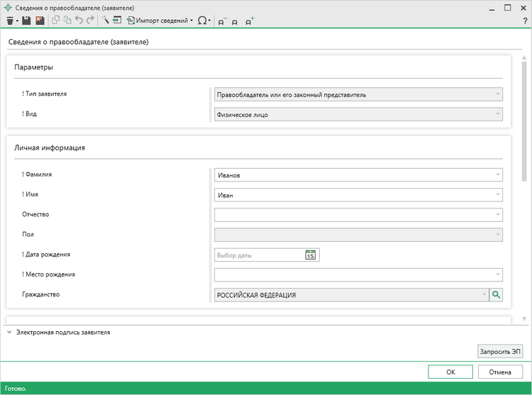Click the window with green arrow icon

pyautogui.click(x=117, y=21)
